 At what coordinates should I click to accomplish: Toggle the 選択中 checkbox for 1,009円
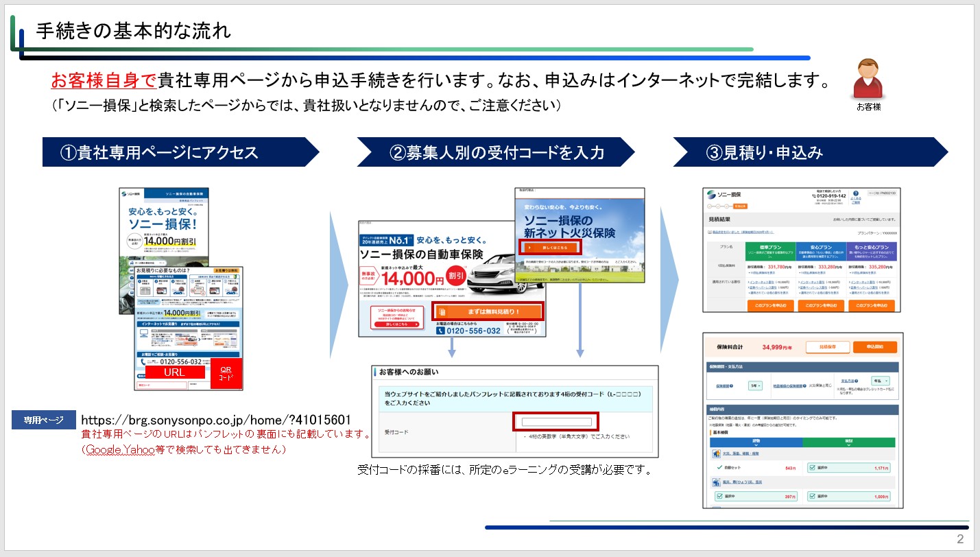click(x=812, y=497)
